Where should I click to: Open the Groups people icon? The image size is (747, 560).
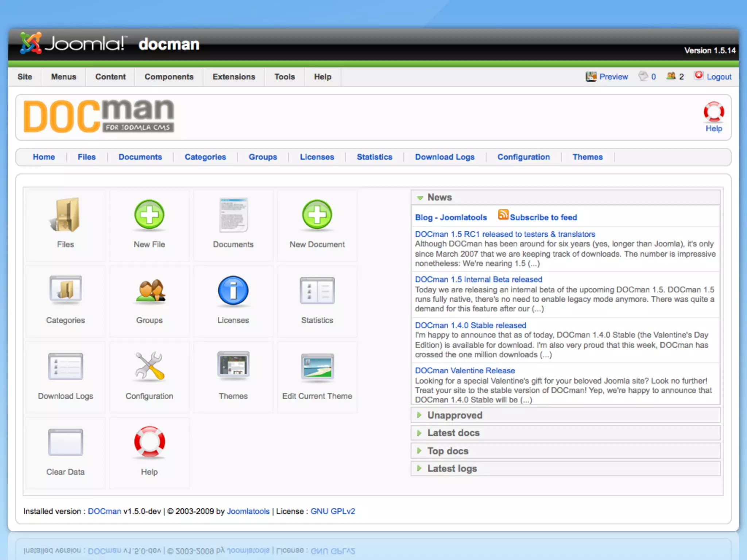click(x=149, y=291)
